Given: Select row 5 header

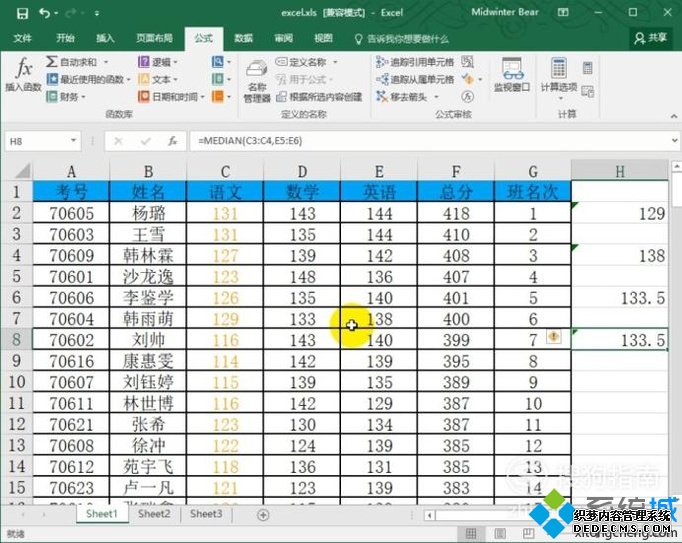Looking at the screenshot, I should (x=17, y=276).
